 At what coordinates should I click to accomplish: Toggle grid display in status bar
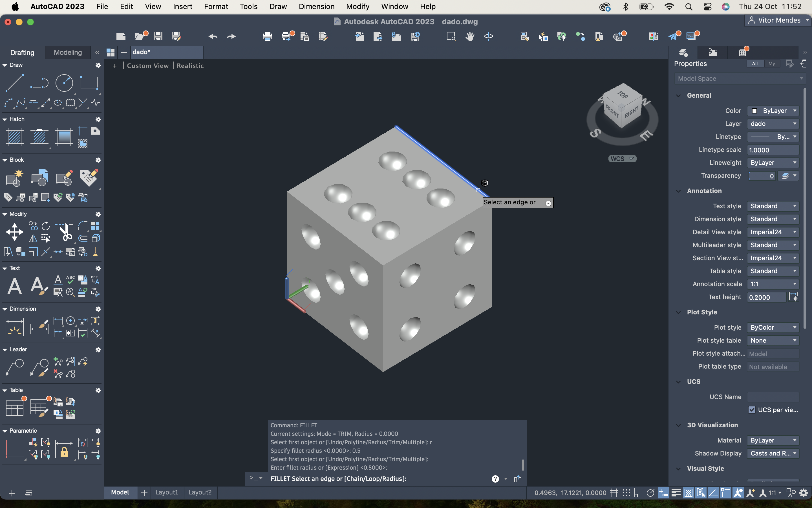614,493
